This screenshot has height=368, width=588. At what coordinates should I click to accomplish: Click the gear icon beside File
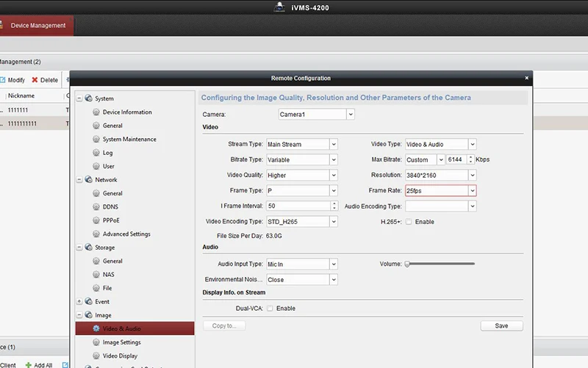[96, 288]
